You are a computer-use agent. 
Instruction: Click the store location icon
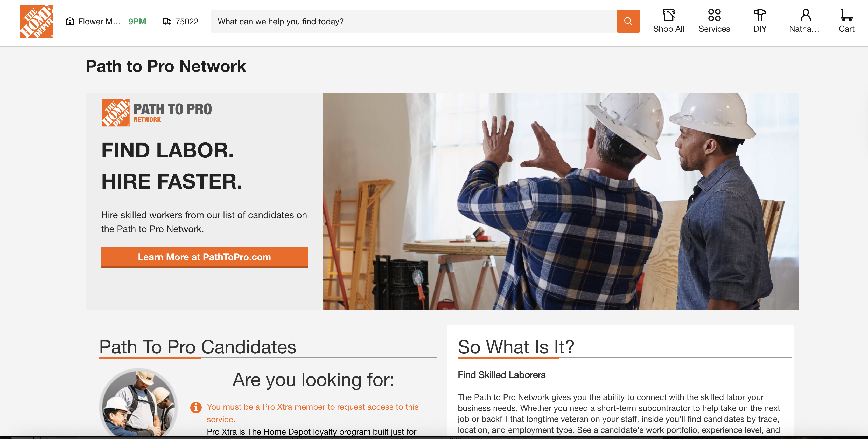coord(70,22)
